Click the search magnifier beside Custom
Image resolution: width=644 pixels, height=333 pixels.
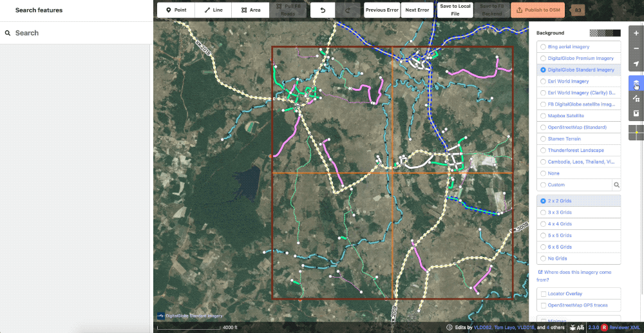pyautogui.click(x=616, y=185)
